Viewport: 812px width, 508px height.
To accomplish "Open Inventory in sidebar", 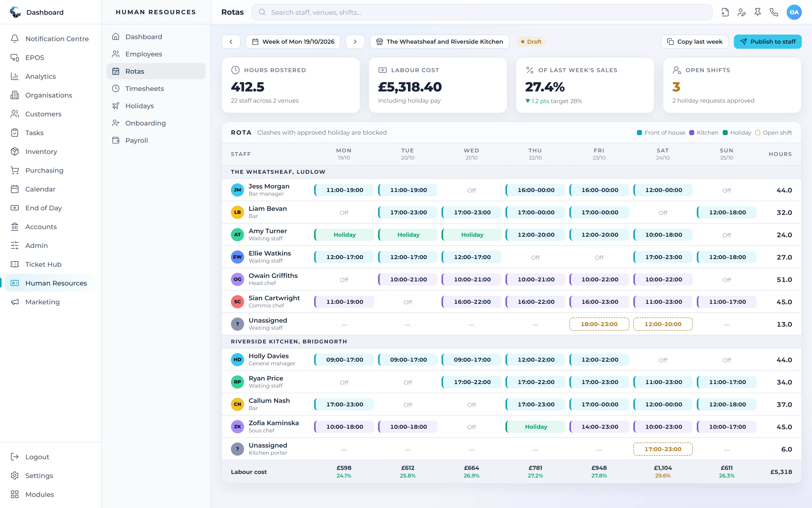I will click(x=50, y=152).
